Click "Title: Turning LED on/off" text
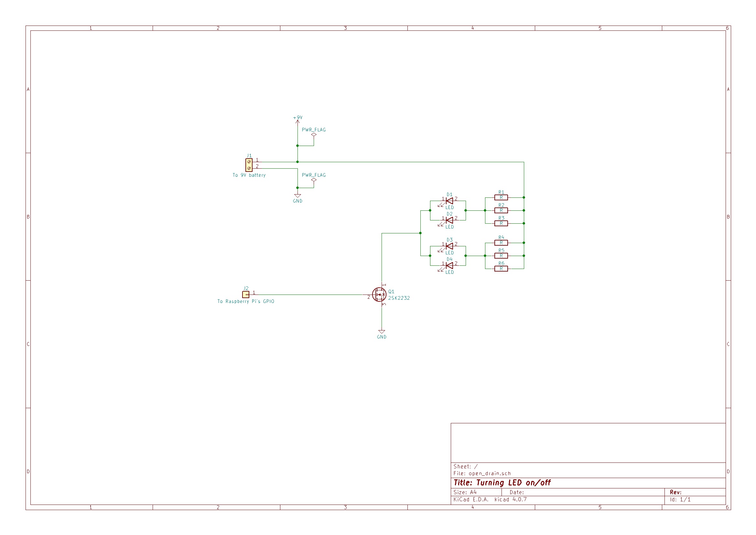 click(502, 483)
